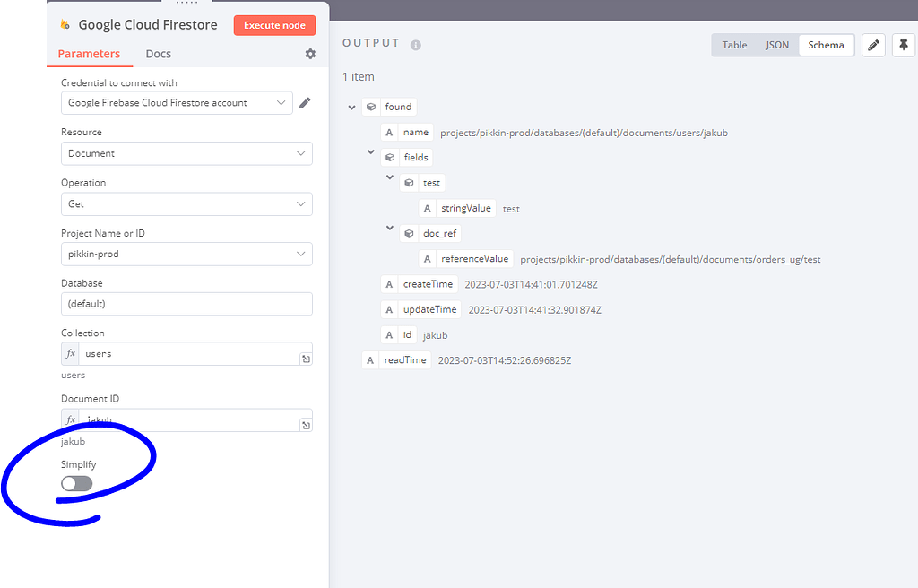Image resolution: width=918 pixels, height=588 pixels.
Task: Enable Simplify for the Firestore output
Action: (x=75, y=483)
